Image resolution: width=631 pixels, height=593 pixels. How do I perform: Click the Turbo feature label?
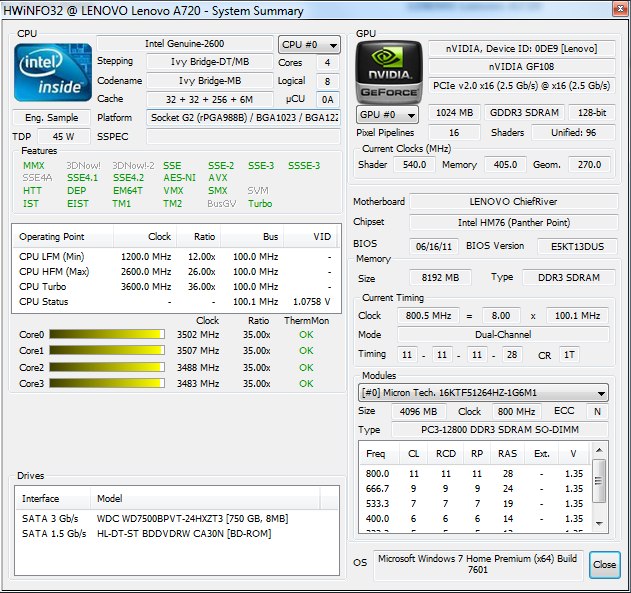coord(260,203)
